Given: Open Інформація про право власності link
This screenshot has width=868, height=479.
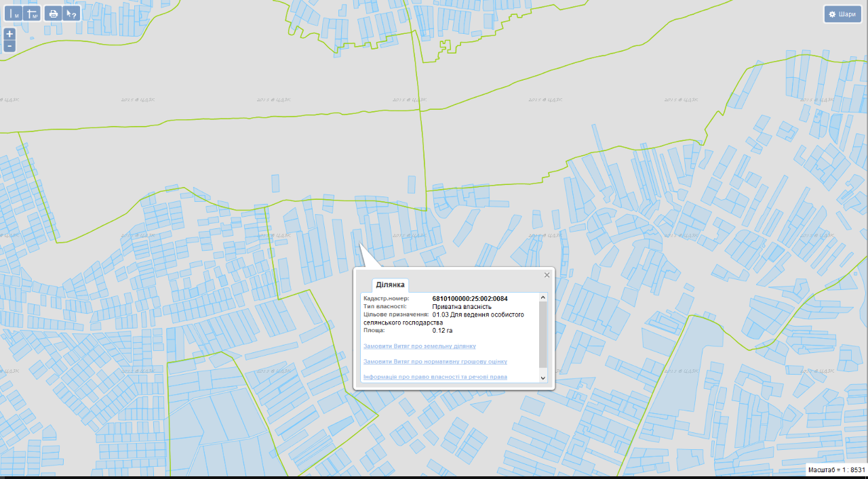Looking at the screenshot, I should point(435,377).
